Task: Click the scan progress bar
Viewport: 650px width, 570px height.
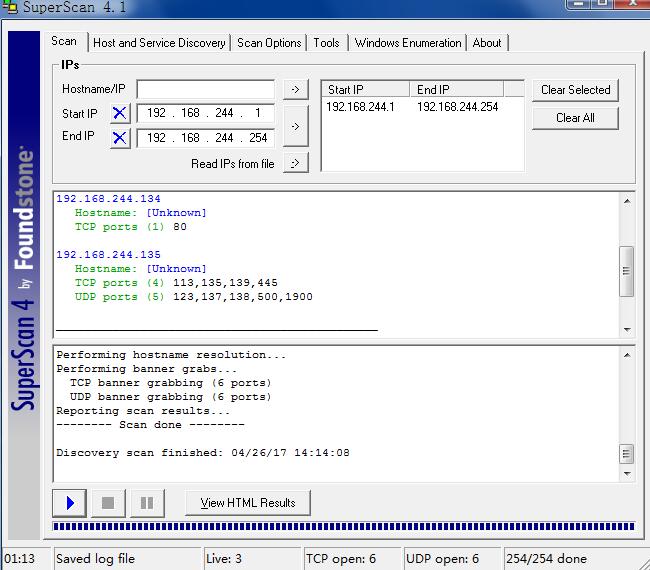Action: coord(344,526)
